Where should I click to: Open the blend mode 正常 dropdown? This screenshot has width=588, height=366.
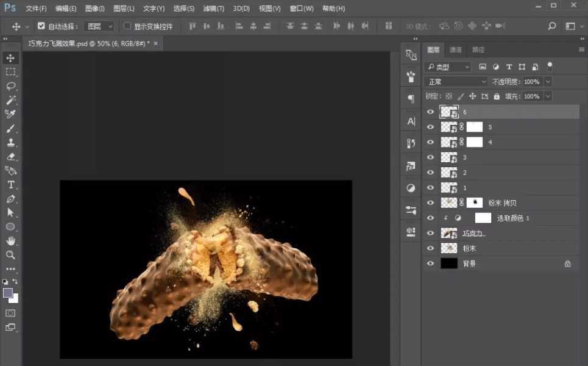pos(456,82)
